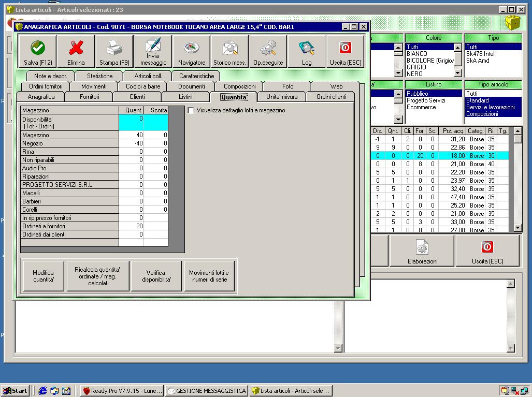Open Storico mess. history
The image size is (532, 397).
coord(229,52)
